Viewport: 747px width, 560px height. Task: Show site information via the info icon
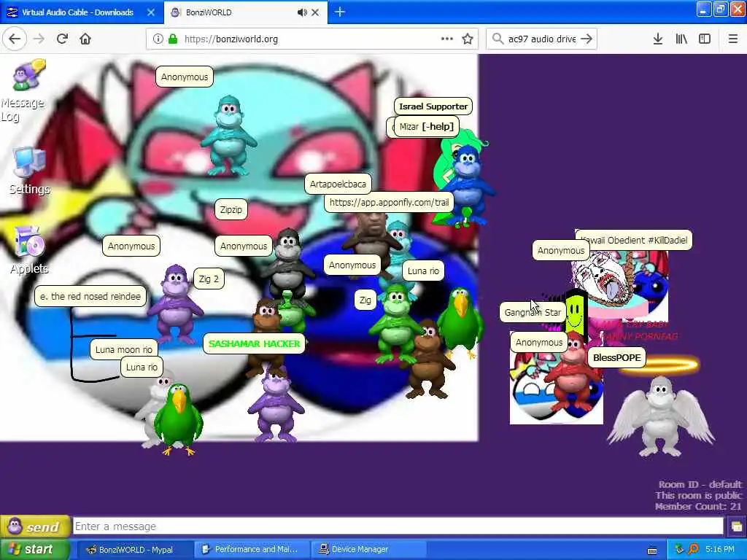158,39
